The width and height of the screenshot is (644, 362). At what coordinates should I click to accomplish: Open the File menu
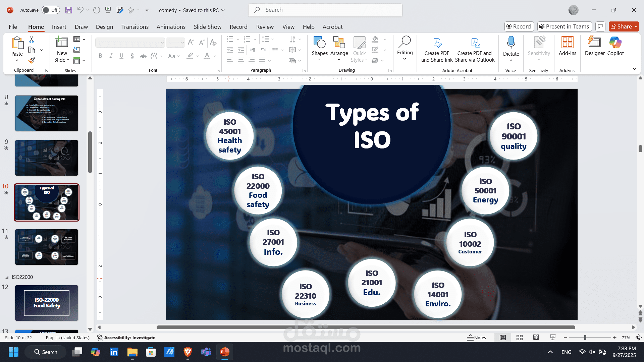(13, 27)
